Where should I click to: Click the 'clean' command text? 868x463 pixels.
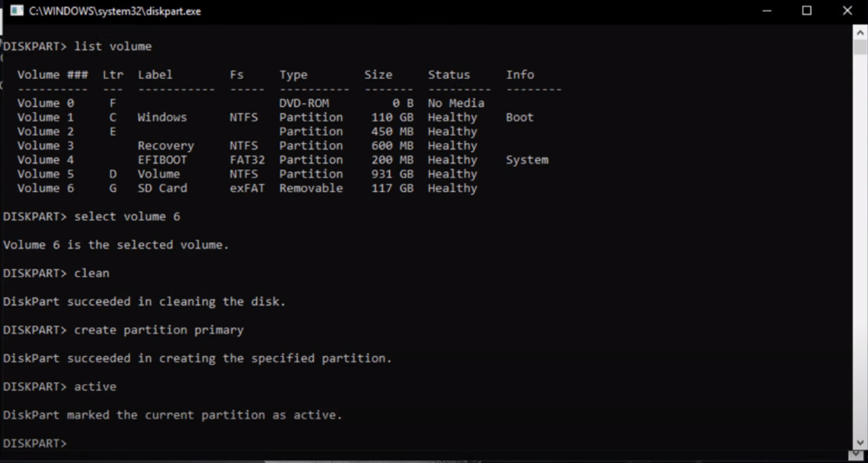click(92, 273)
